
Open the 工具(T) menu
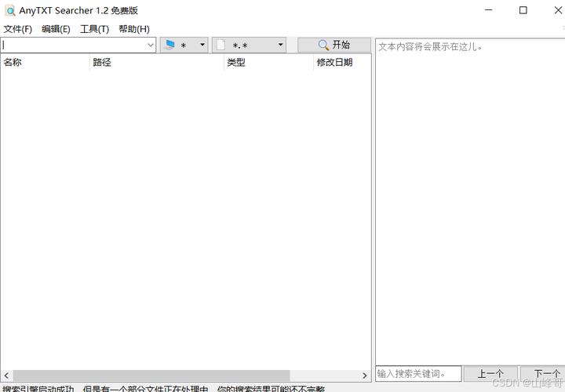pyautogui.click(x=94, y=29)
